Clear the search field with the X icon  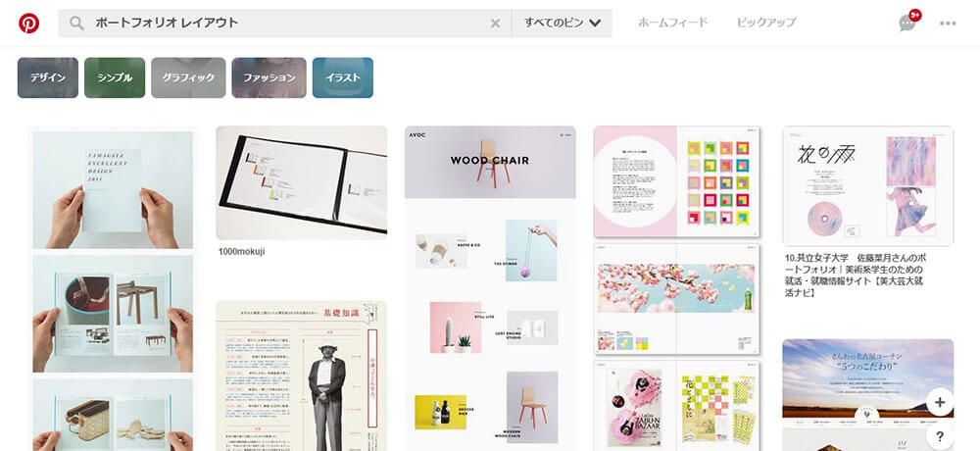point(495,24)
